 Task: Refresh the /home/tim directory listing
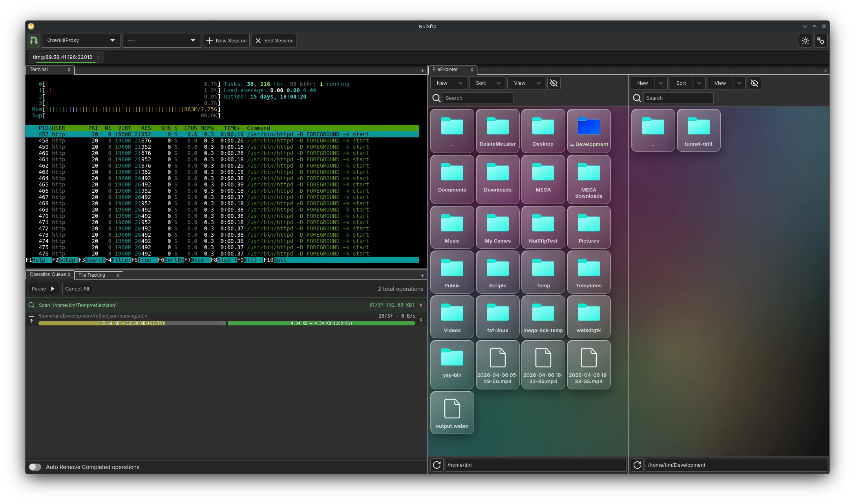(437, 465)
